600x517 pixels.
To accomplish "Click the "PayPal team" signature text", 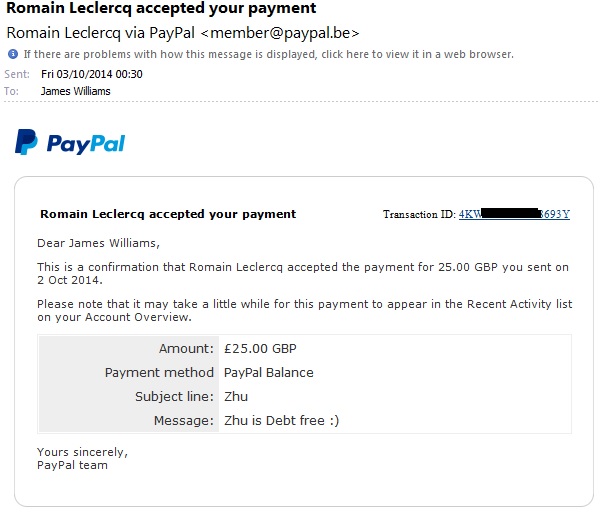I will tap(72, 465).
